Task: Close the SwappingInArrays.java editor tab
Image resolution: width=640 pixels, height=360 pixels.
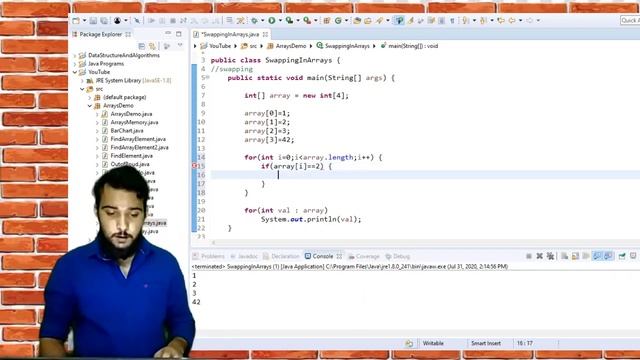Action: [265, 34]
